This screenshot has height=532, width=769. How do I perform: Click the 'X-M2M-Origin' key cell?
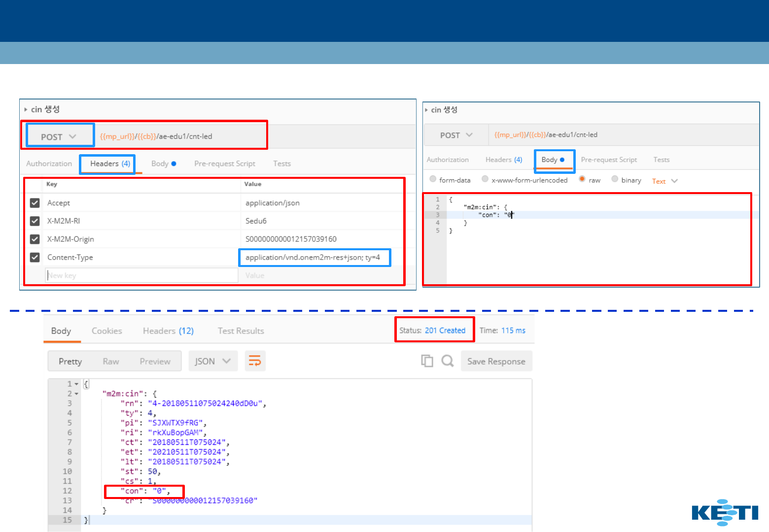pyautogui.click(x=70, y=239)
